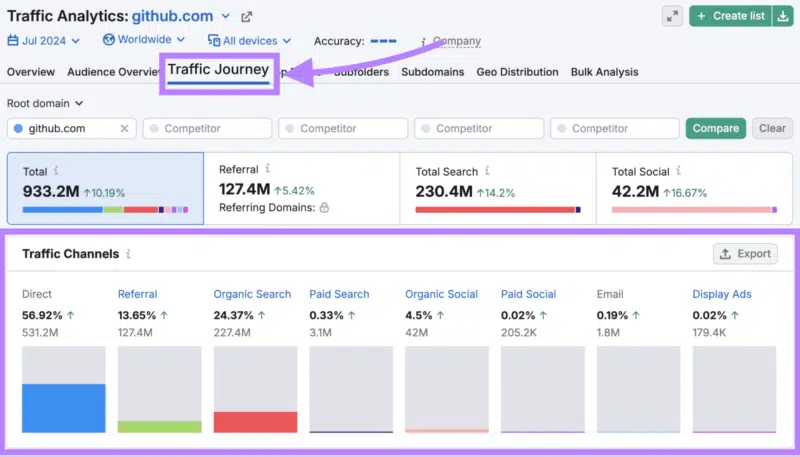Select the Total traffic card
800x457 pixels.
105,188
